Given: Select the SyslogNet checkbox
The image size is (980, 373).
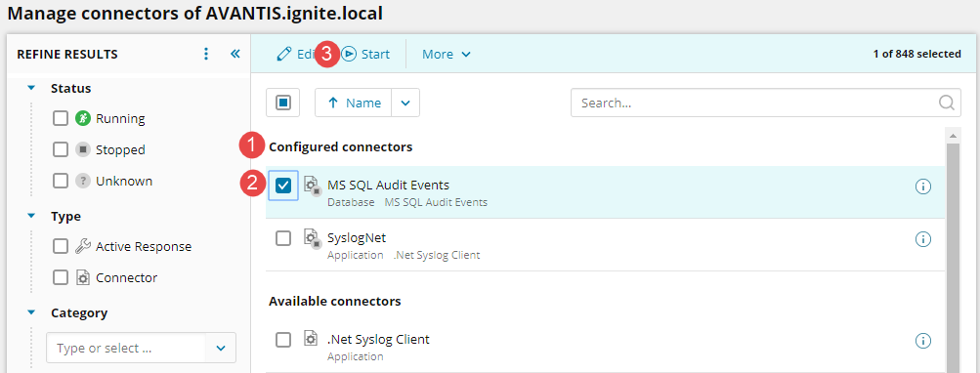Looking at the screenshot, I should pos(283,238).
